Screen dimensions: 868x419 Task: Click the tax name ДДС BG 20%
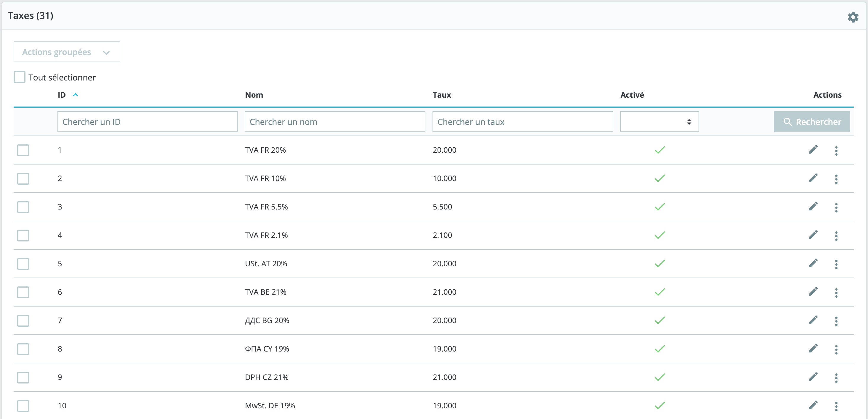(x=267, y=320)
